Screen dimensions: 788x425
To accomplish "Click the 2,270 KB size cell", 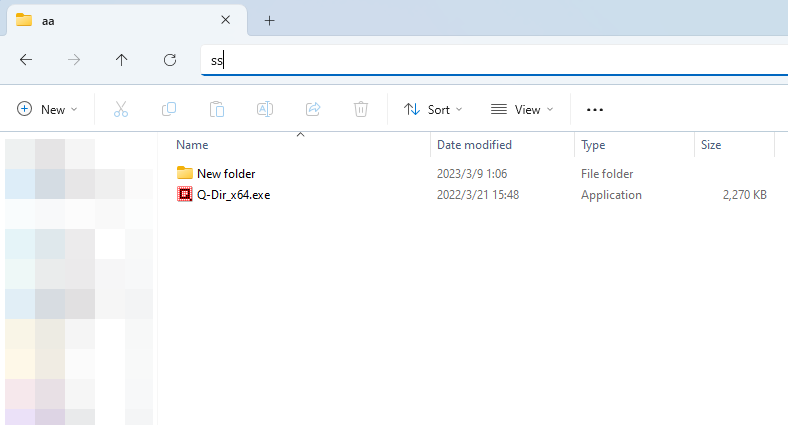I will [745, 195].
